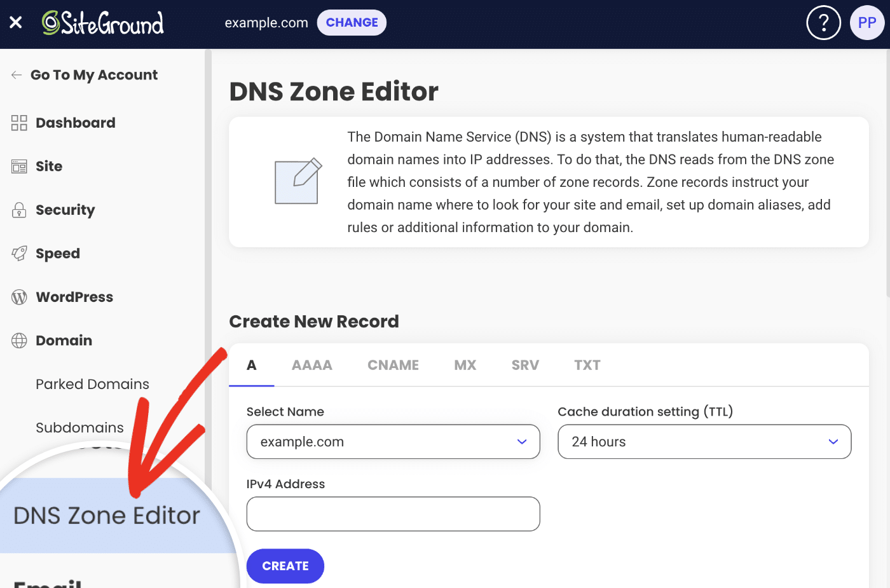Switch to the AAAA record tab
This screenshot has height=588, width=890.
(x=311, y=366)
